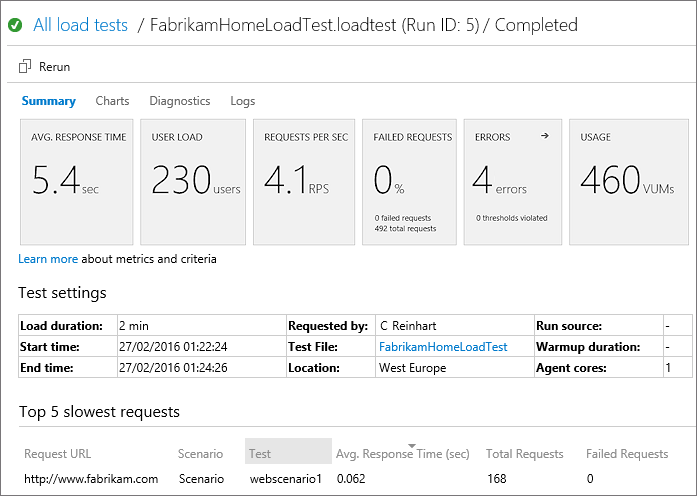Open the Learn more link
Viewport: 697px width, 496px height.
(x=48, y=259)
